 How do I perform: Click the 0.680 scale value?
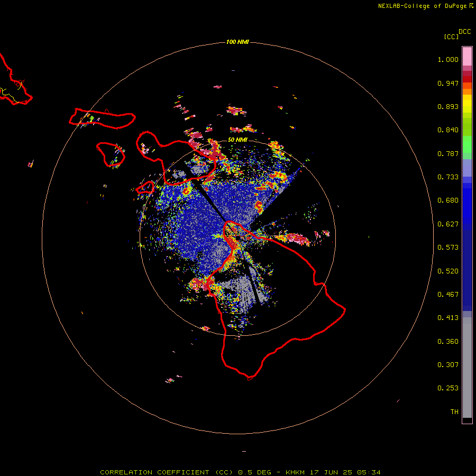448,200
